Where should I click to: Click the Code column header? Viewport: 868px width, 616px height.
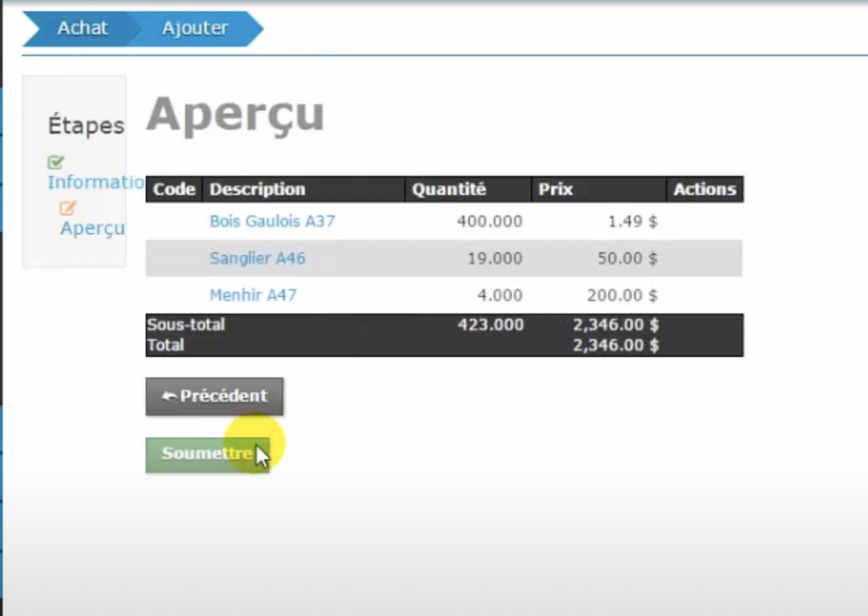[x=174, y=190]
